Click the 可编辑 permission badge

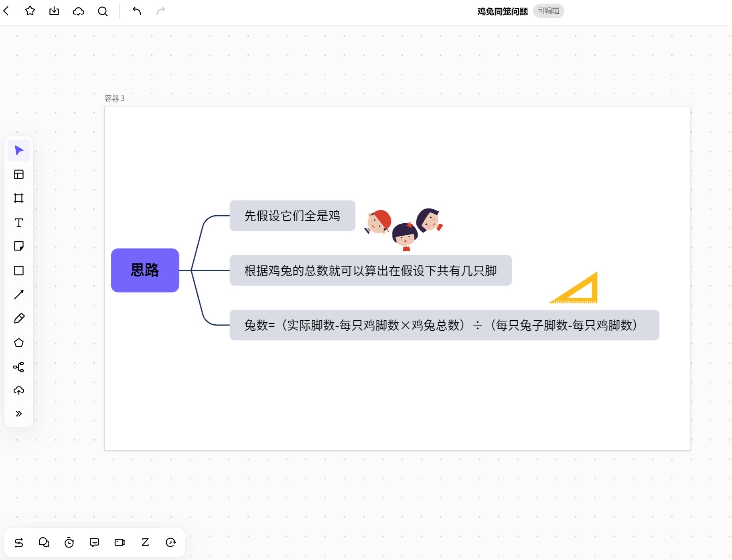[548, 11]
